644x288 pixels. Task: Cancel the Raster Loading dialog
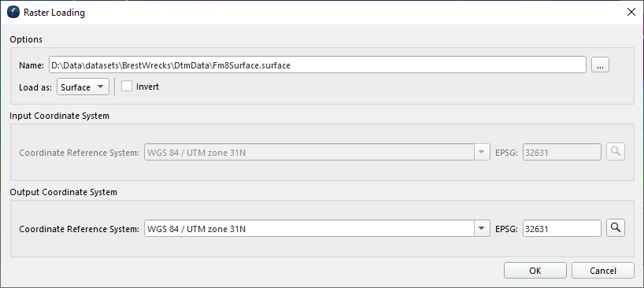coord(602,271)
